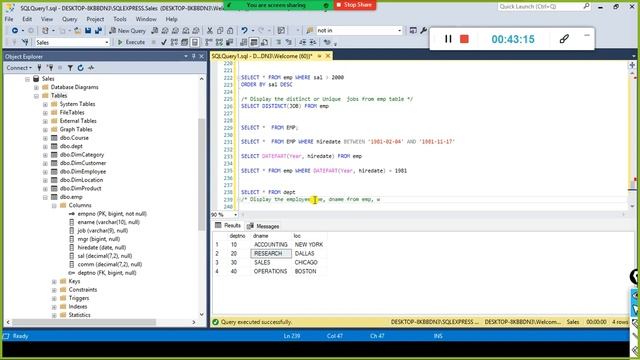
Task: Expand the Indexes folder
Action: coord(54,307)
